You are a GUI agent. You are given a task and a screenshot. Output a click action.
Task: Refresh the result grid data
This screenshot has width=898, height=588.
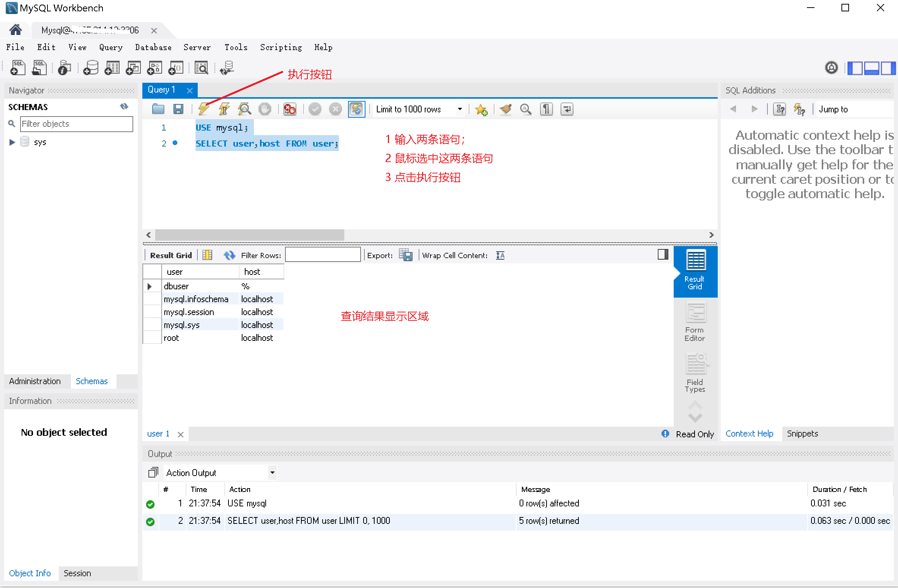[x=229, y=255]
